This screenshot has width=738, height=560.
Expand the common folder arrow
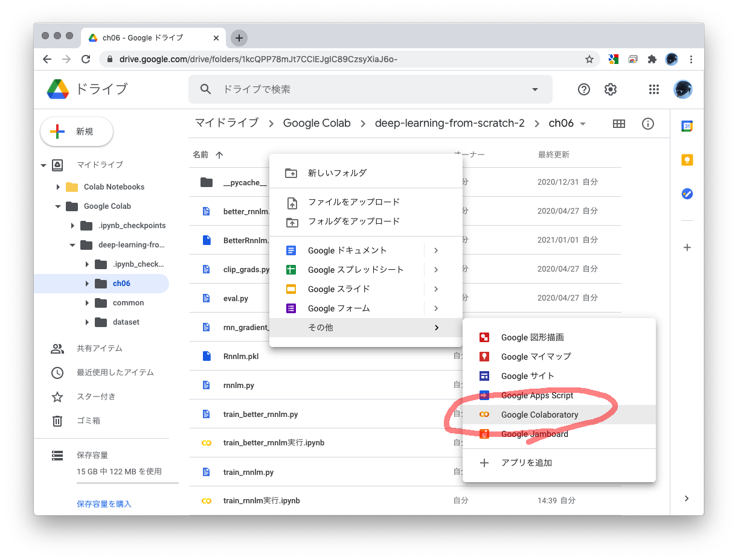[87, 303]
